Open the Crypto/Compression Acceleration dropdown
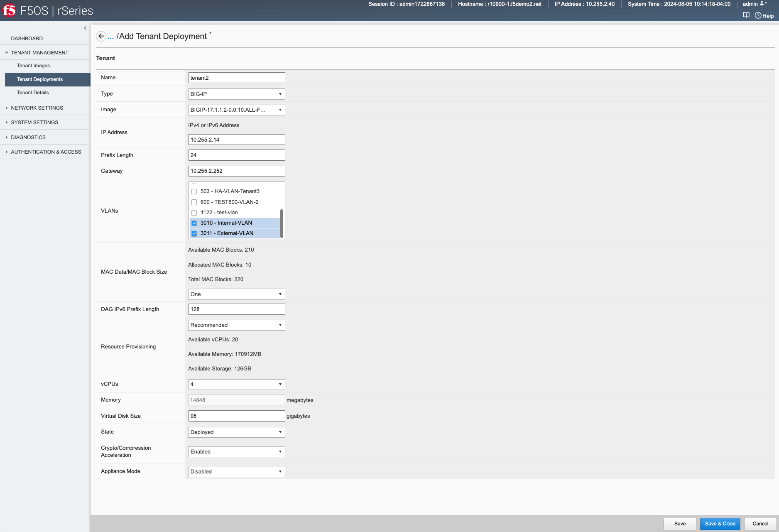This screenshot has height=532, width=779. (236, 451)
